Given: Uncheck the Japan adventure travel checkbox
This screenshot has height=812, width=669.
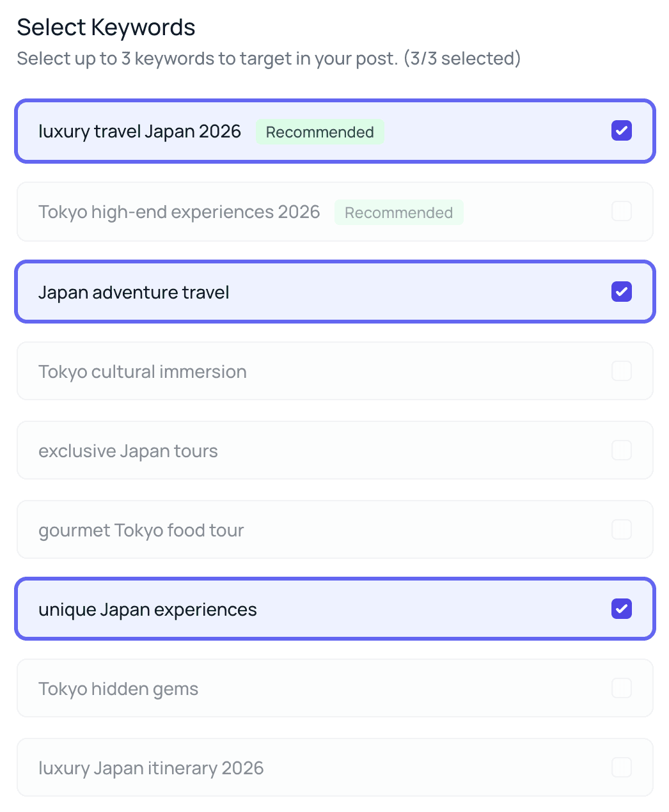Looking at the screenshot, I should (621, 292).
